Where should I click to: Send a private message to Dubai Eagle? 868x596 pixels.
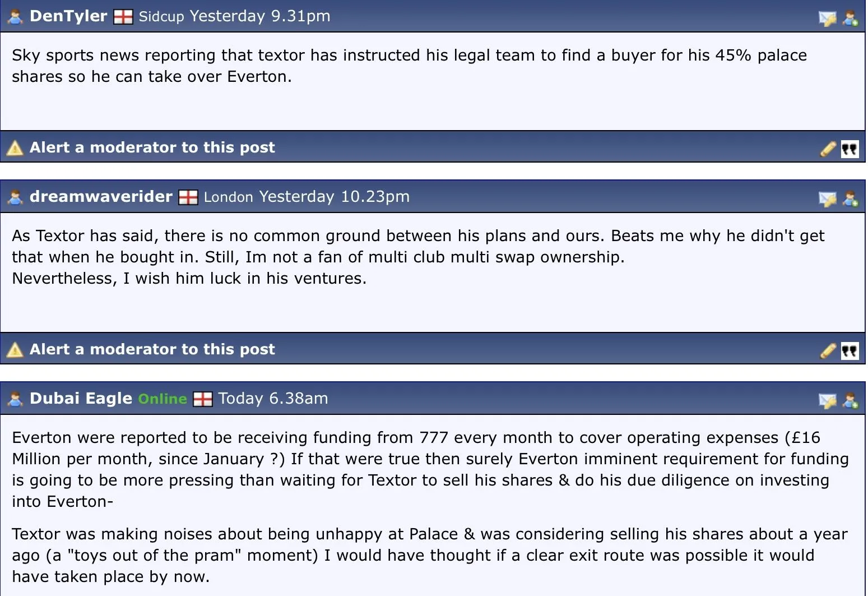[827, 401]
